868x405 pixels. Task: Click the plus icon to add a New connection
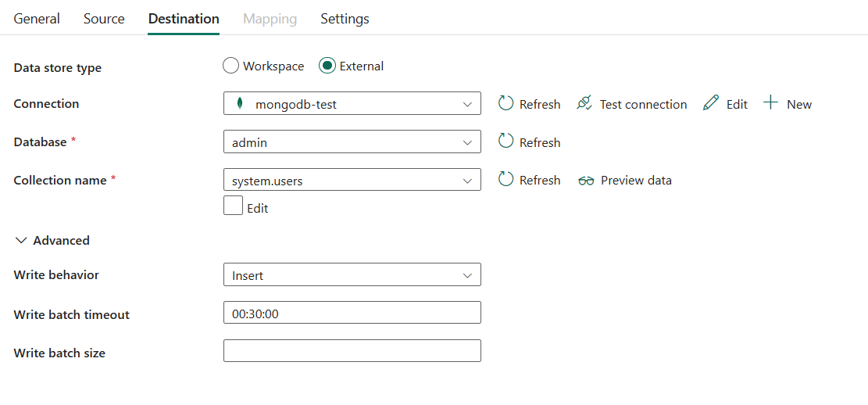770,103
